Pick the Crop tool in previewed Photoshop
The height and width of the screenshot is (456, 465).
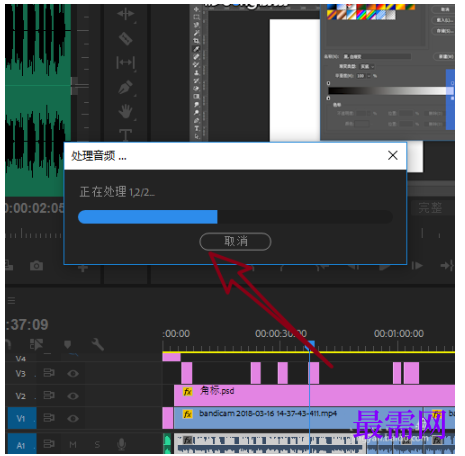pos(197,41)
